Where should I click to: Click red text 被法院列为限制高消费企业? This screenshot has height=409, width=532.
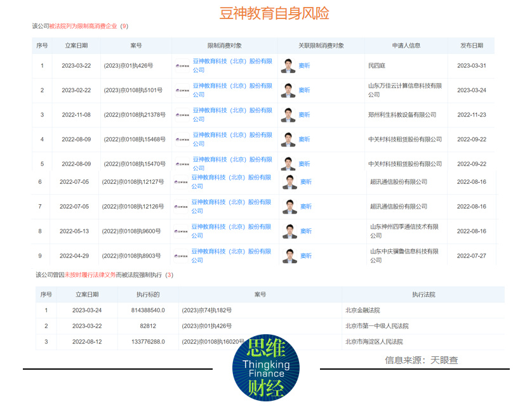83,26
